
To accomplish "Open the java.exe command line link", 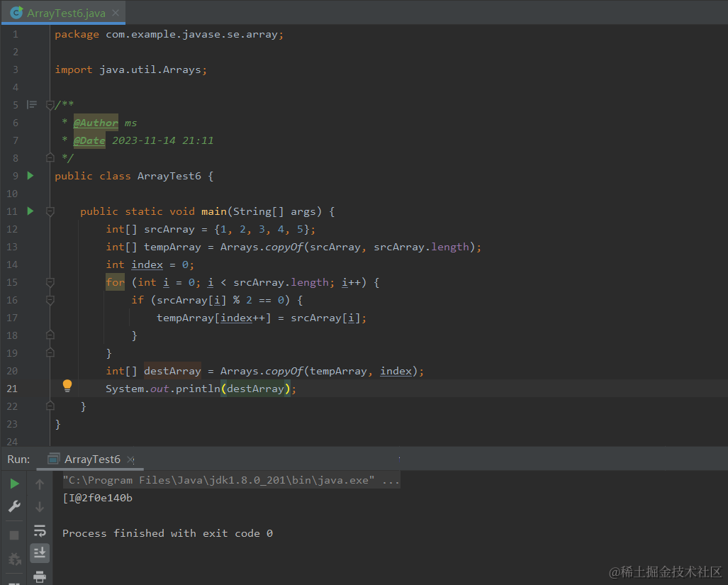I will [231, 480].
